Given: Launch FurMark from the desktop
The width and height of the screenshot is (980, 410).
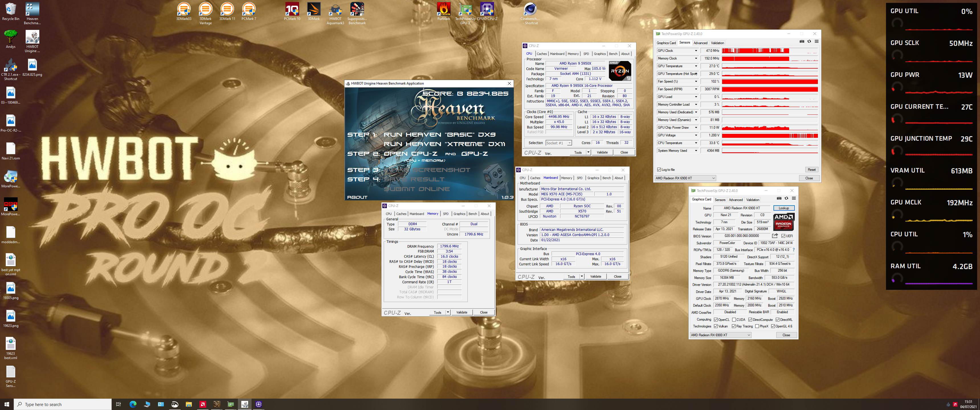Looking at the screenshot, I should click(x=444, y=12).
